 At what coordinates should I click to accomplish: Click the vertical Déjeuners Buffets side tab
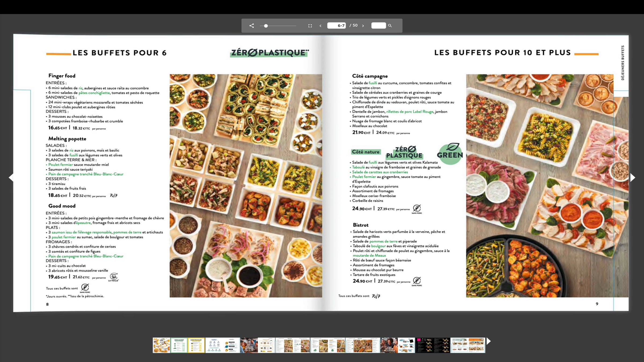point(623,63)
